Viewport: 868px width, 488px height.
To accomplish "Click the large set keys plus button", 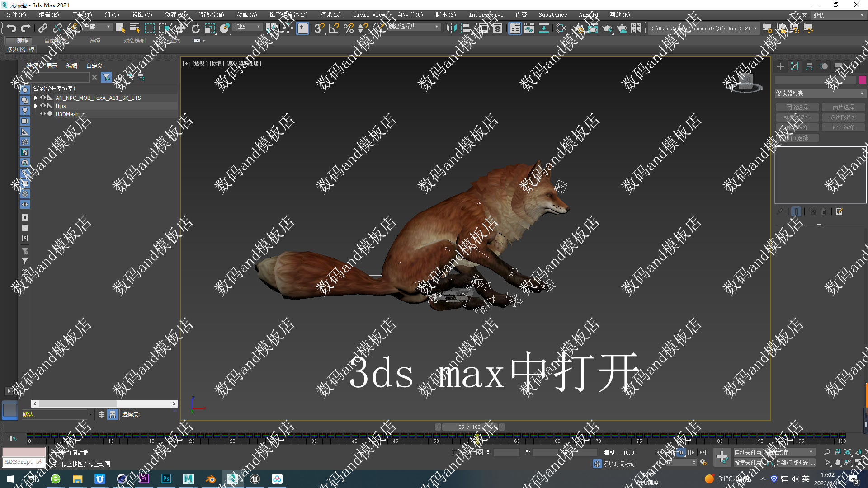I will coord(722,457).
